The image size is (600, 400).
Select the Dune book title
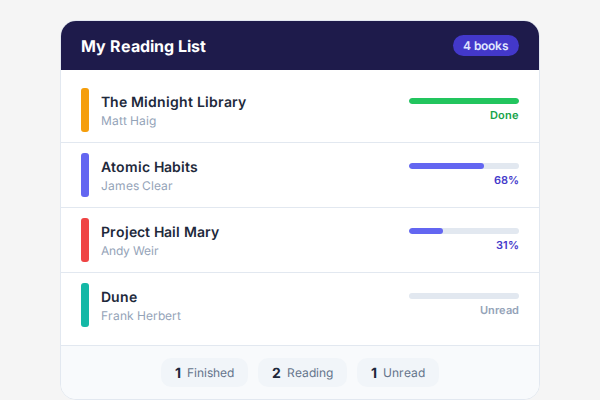click(119, 297)
